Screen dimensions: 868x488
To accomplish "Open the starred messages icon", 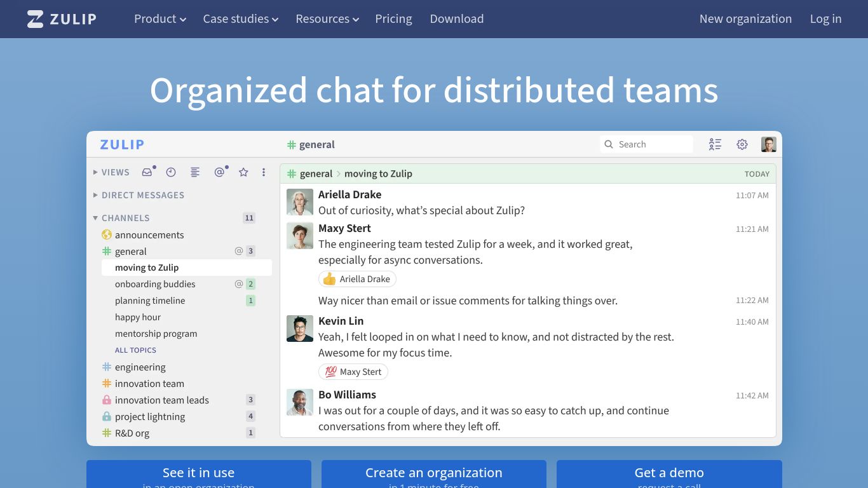I will (243, 172).
